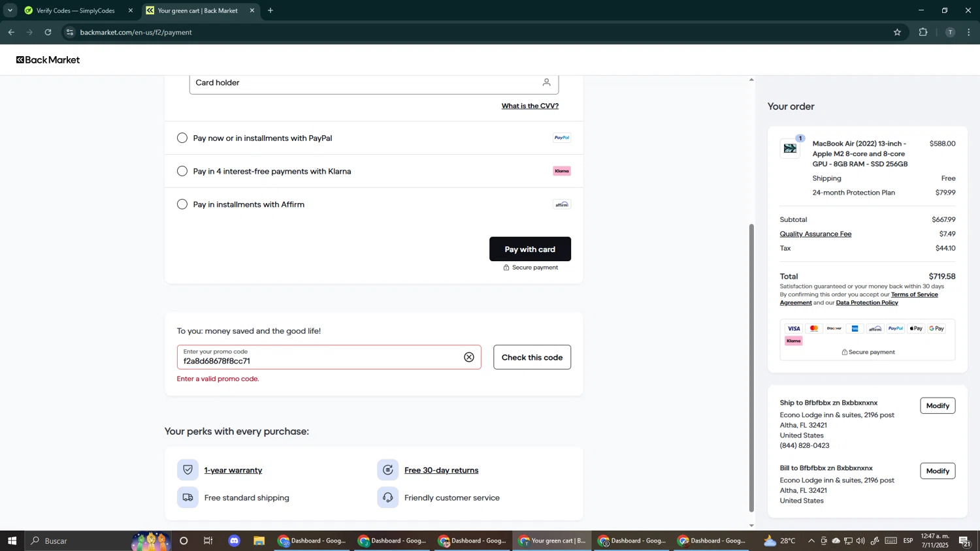Open the notification center icon
The image size is (980, 551).
(x=964, y=541)
